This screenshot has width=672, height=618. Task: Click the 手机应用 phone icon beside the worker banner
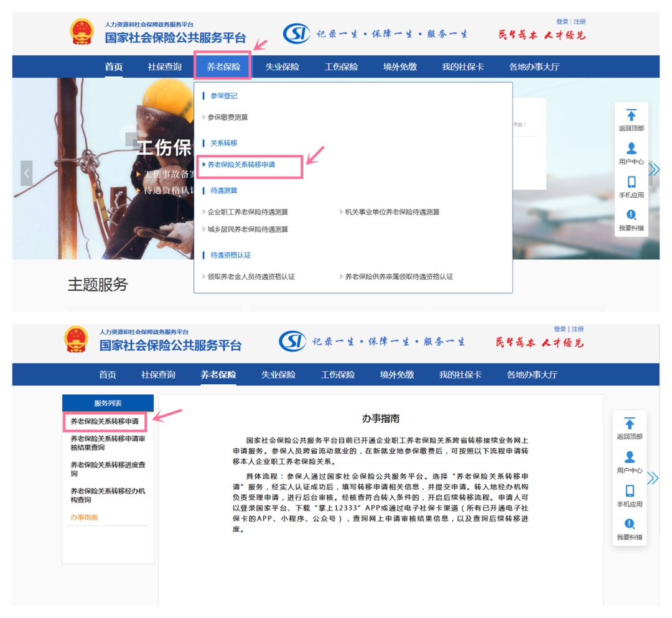point(631,182)
